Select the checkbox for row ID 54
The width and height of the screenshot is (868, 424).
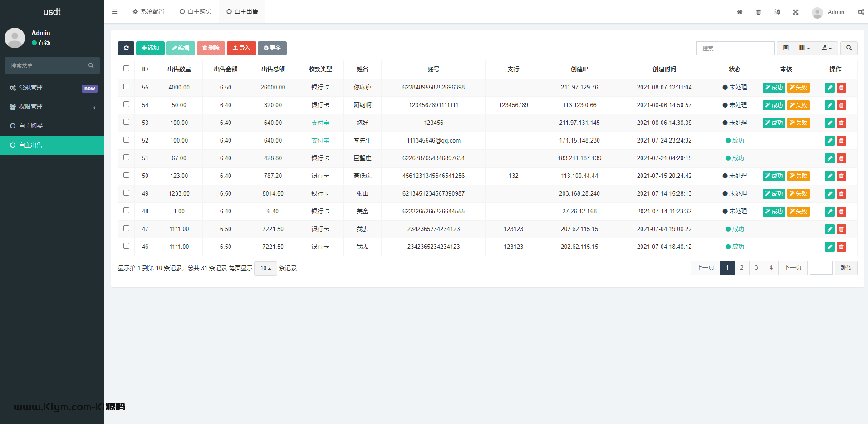pyautogui.click(x=126, y=104)
